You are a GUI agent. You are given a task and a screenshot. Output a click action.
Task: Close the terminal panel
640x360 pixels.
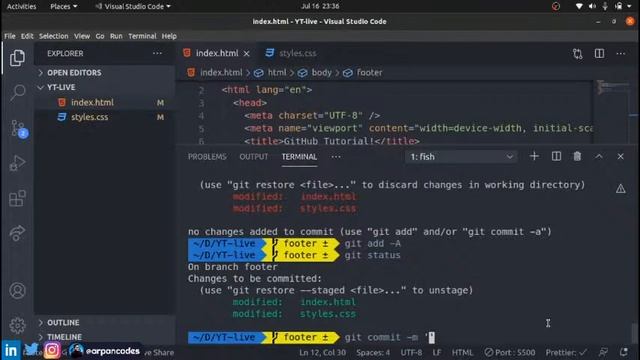(x=620, y=156)
